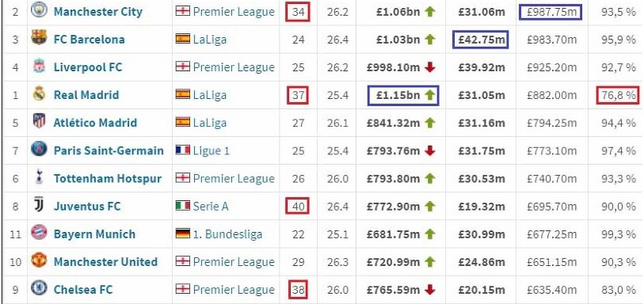Click Juventus squad size 40
The width and height of the screenshot is (644, 304).
[298, 207]
